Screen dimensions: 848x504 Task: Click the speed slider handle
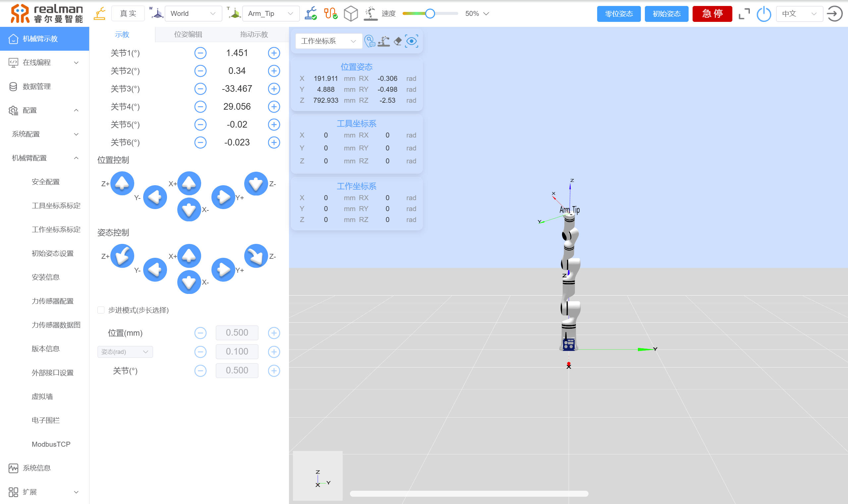(x=430, y=14)
